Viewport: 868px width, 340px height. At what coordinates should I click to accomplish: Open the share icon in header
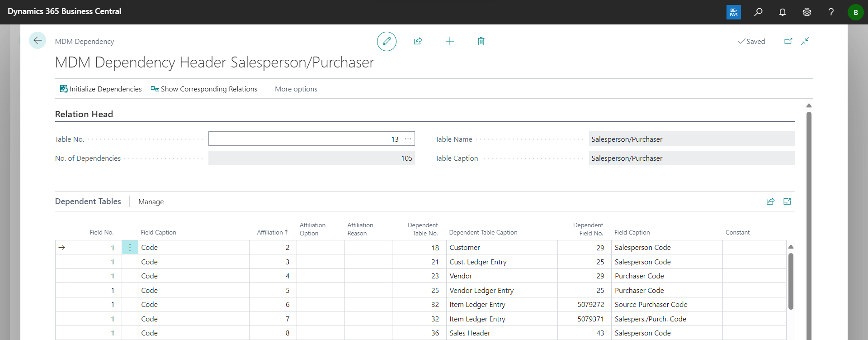coord(418,41)
